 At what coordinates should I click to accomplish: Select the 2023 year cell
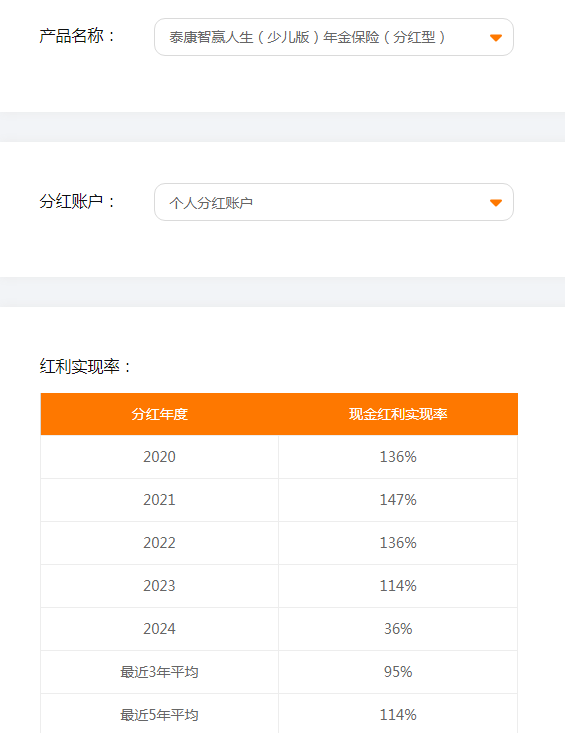[x=159, y=586]
